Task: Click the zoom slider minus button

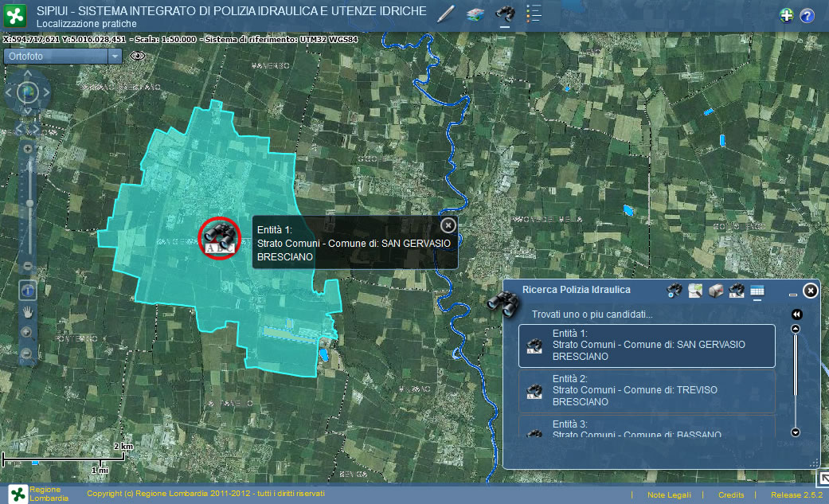Action: (28, 265)
